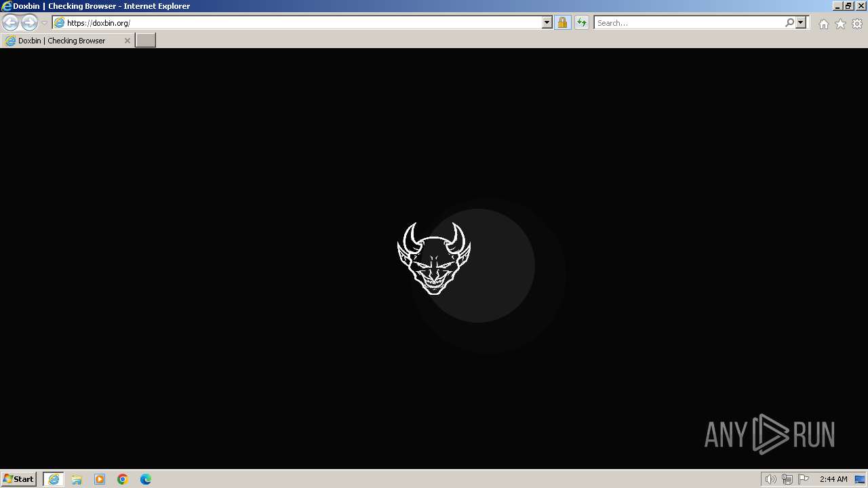The width and height of the screenshot is (868, 488).
Task: Open the Windows Start menu
Action: pyautogui.click(x=19, y=479)
